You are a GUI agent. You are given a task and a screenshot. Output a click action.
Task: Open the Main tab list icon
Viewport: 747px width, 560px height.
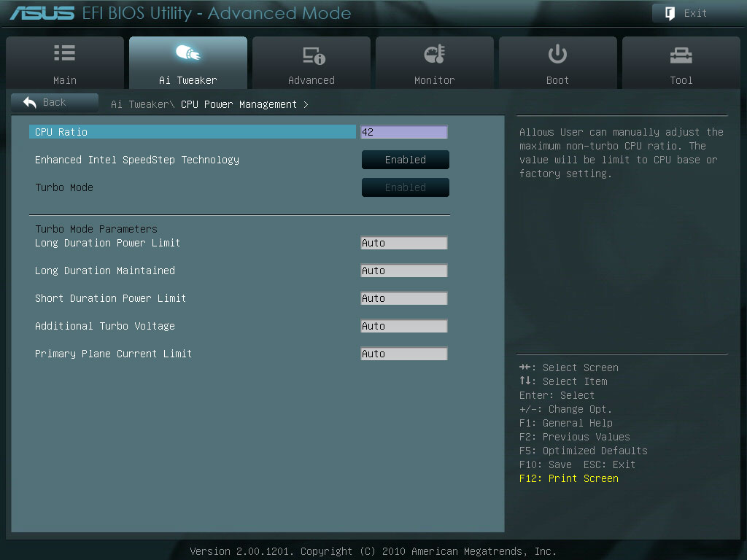65,52
